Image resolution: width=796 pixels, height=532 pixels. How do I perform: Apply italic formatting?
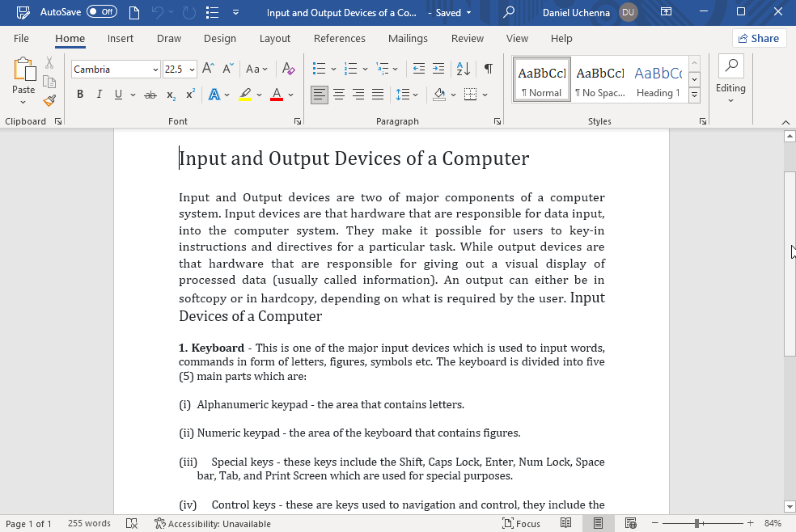point(98,95)
